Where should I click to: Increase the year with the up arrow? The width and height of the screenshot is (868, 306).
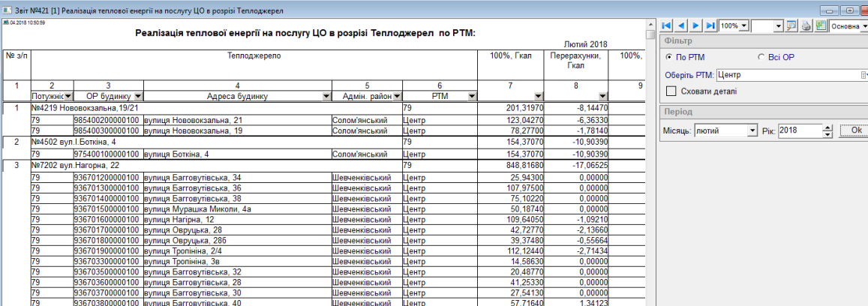[827, 127]
